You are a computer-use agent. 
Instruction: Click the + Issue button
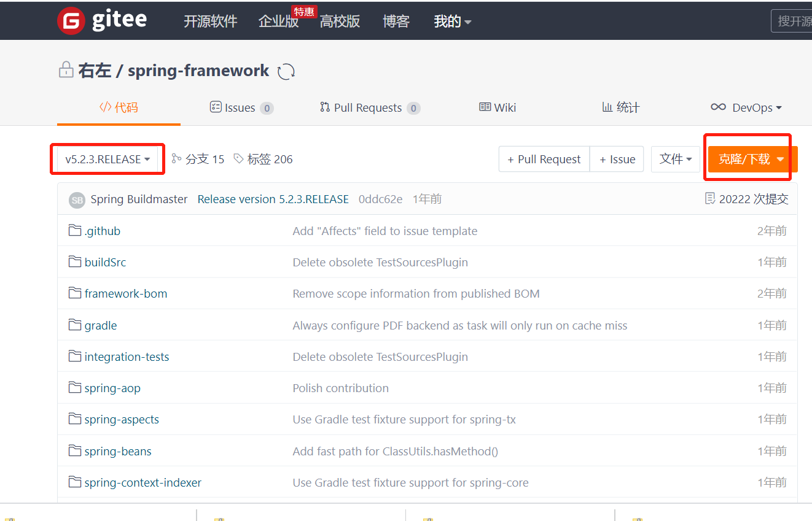coord(617,159)
